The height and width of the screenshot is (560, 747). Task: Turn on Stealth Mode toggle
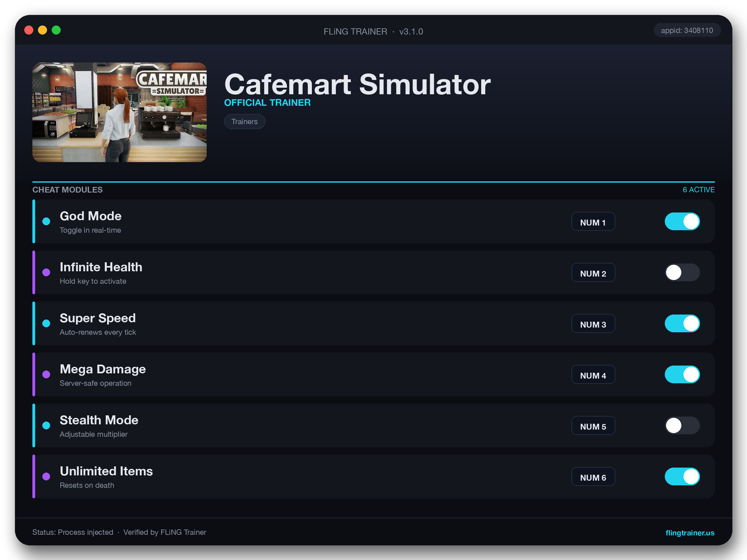pos(682,425)
